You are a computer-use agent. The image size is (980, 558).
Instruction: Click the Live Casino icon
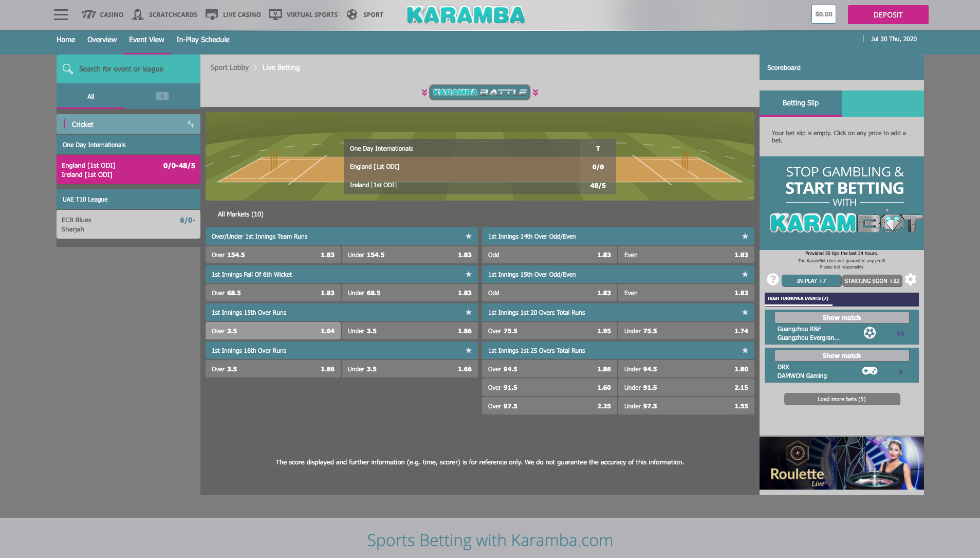211,14
